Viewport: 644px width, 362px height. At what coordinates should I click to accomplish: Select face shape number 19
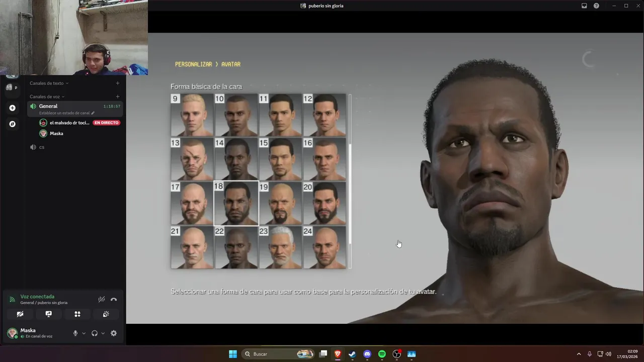coord(280,203)
